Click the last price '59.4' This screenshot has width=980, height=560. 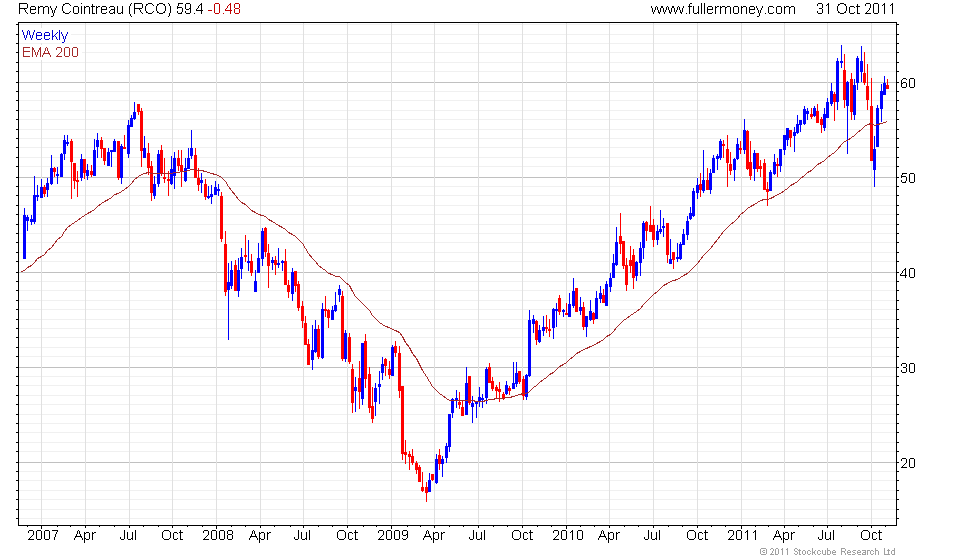(x=189, y=9)
